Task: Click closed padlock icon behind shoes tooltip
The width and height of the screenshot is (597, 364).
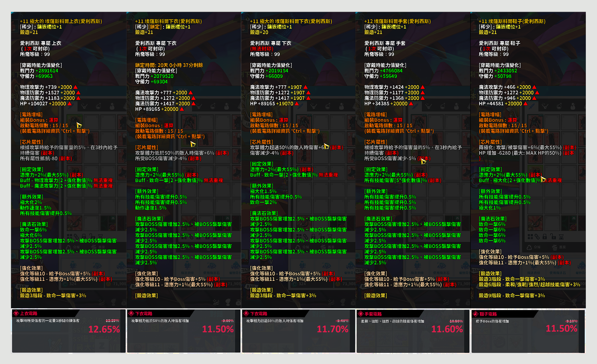Action: click(x=545, y=236)
